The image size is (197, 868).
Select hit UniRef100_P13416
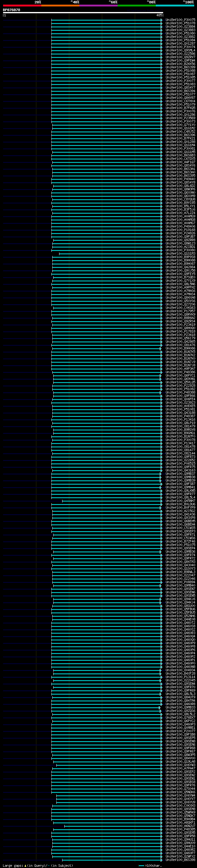(180, 419)
